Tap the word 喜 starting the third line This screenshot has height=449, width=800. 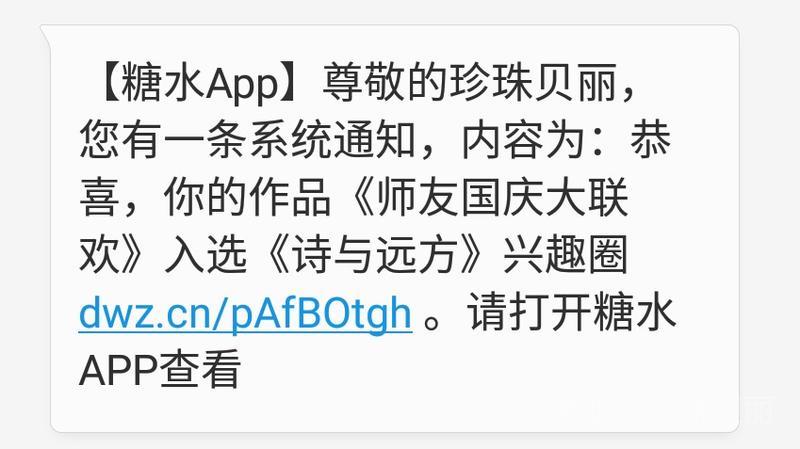(x=99, y=197)
